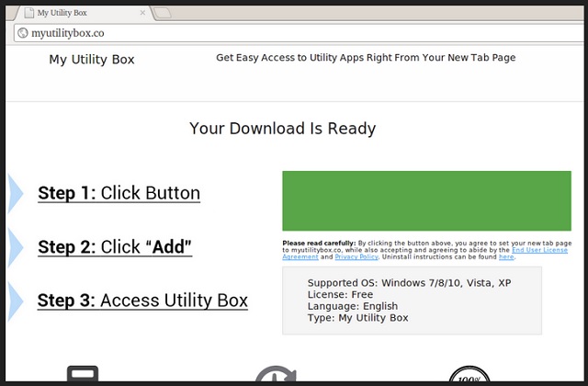Click 'Supported OS: Windows 7/8/10, Vista, XP' line
588x386 pixels.
tap(409, 283)
